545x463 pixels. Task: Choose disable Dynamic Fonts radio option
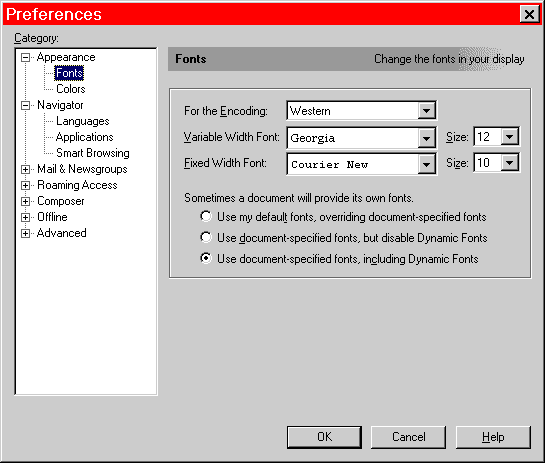pyautogui.click(x=206, y=237)
